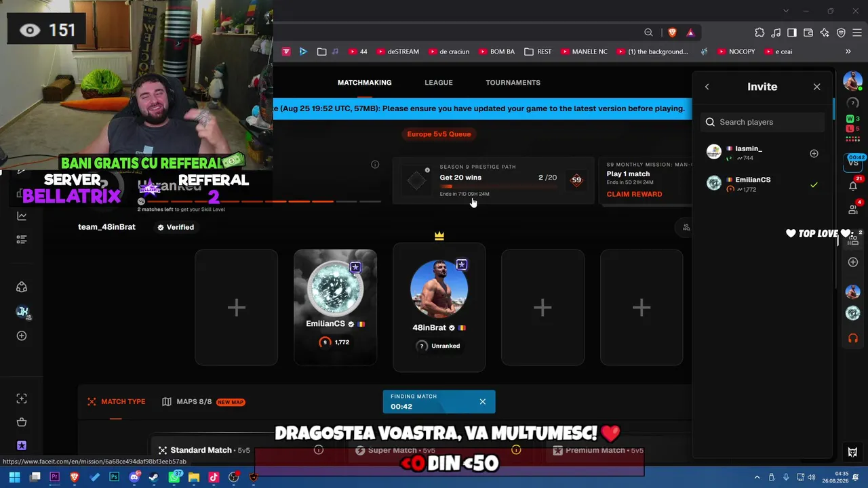Viewport: 868px width, 488px height.
Task: Open the FACEIT notifications bell
Action: [x=853, y=186]
